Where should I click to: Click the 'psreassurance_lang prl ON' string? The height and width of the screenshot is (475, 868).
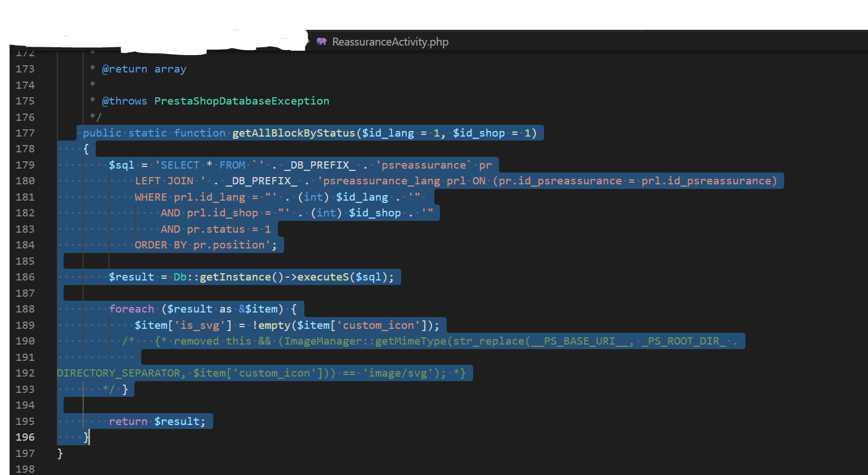click(x=402, y=180)
